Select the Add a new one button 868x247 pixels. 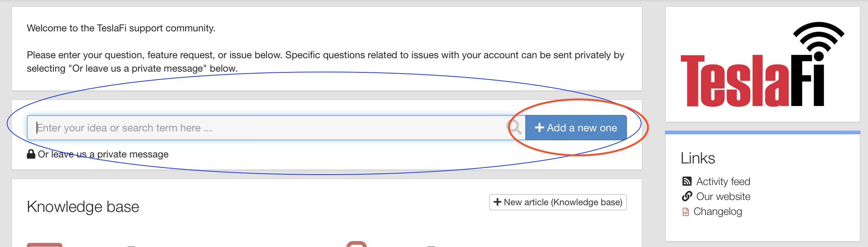576,128
